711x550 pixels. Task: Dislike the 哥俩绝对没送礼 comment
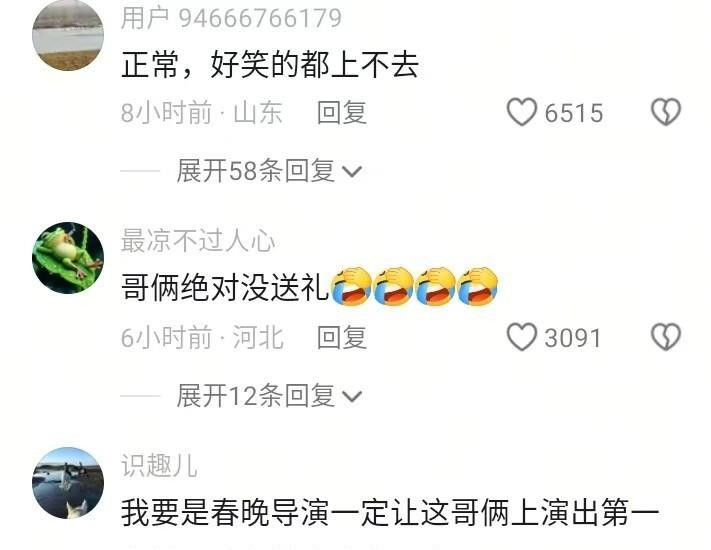pos(666,337)
